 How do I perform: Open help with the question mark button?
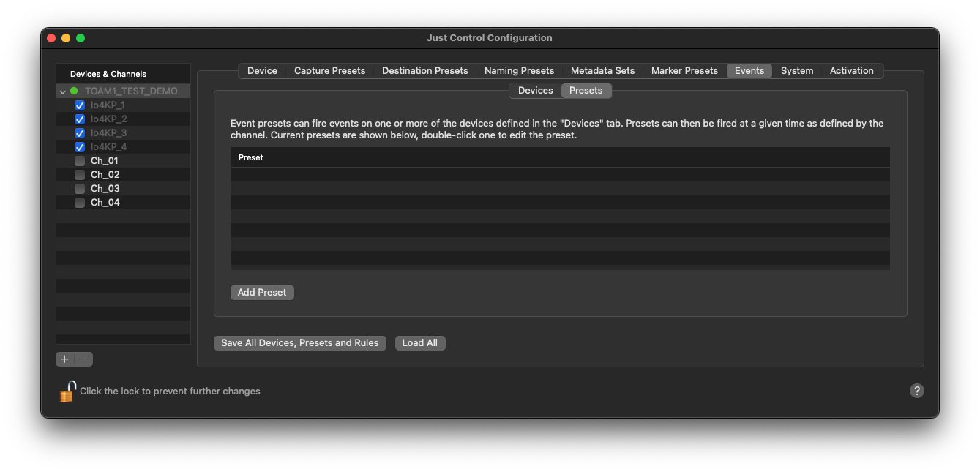coord(916,391)
